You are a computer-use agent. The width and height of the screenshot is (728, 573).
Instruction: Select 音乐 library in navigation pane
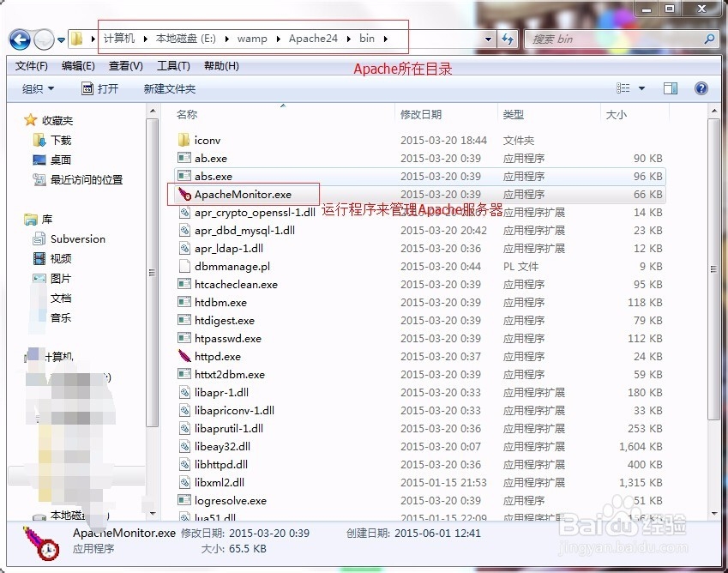[x=61, y=317]
